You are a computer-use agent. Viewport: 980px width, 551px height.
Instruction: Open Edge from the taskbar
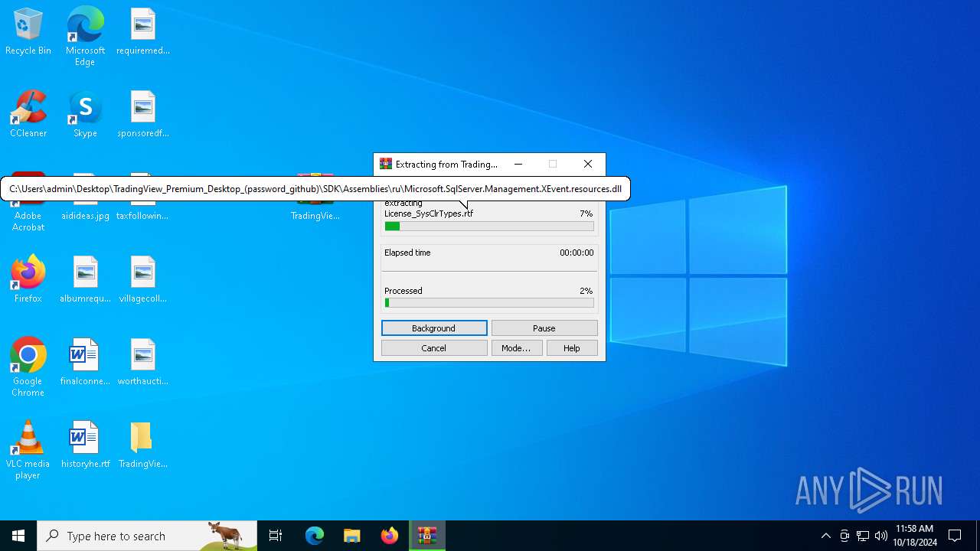coord(315,536)
